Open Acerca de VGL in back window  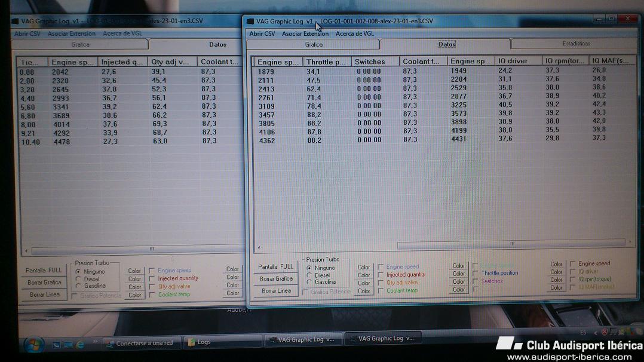click(122, 33)
